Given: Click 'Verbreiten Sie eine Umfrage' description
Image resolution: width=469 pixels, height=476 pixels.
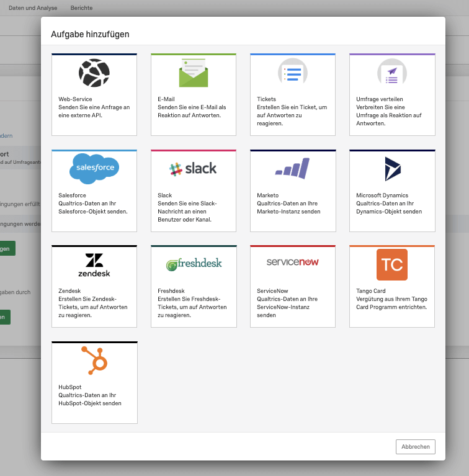Looking at the screenshot, I should pos(389,115).
